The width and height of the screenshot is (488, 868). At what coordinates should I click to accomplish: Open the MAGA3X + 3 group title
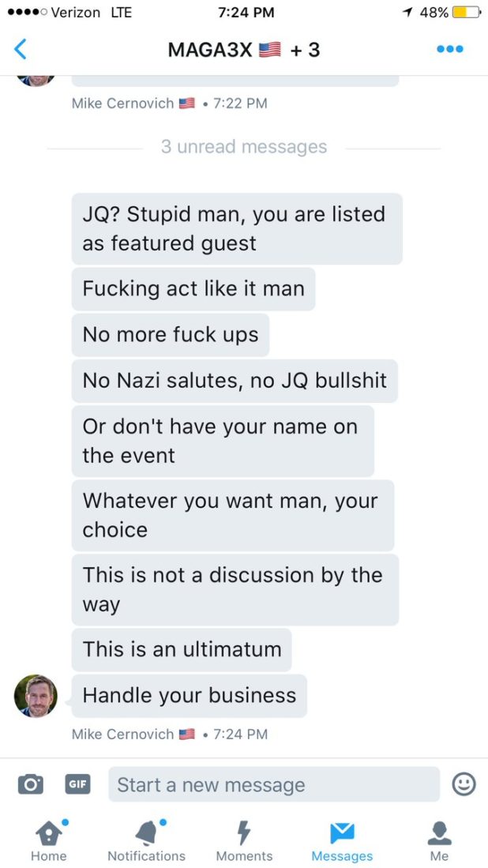(244, 50)
